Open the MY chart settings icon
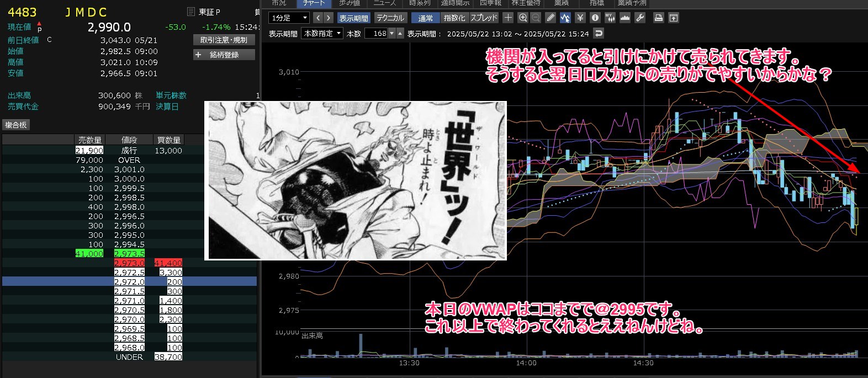868x378 pixels. click(x=610, y=18)
